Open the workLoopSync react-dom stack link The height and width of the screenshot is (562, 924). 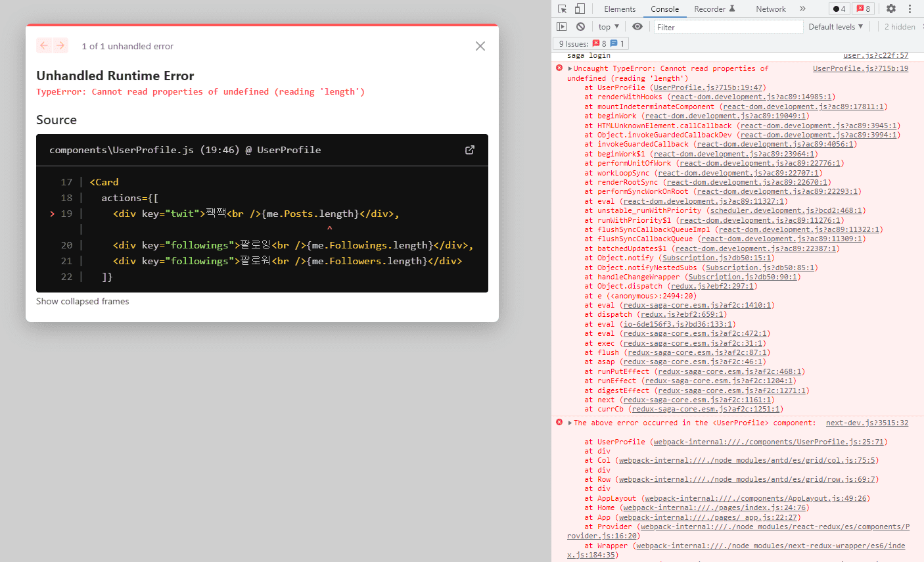[738, 173]
